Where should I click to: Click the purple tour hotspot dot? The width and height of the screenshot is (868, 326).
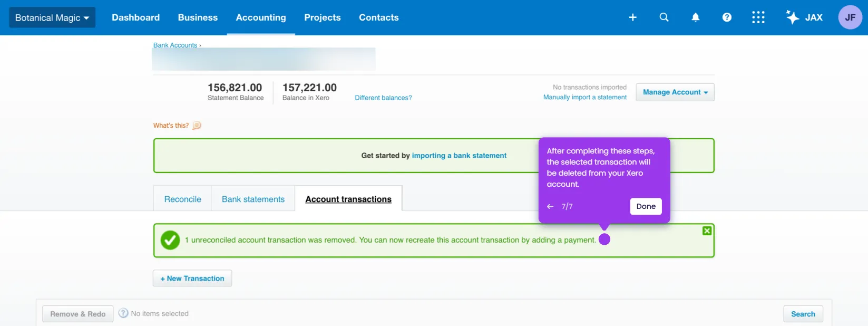(604, 239)
